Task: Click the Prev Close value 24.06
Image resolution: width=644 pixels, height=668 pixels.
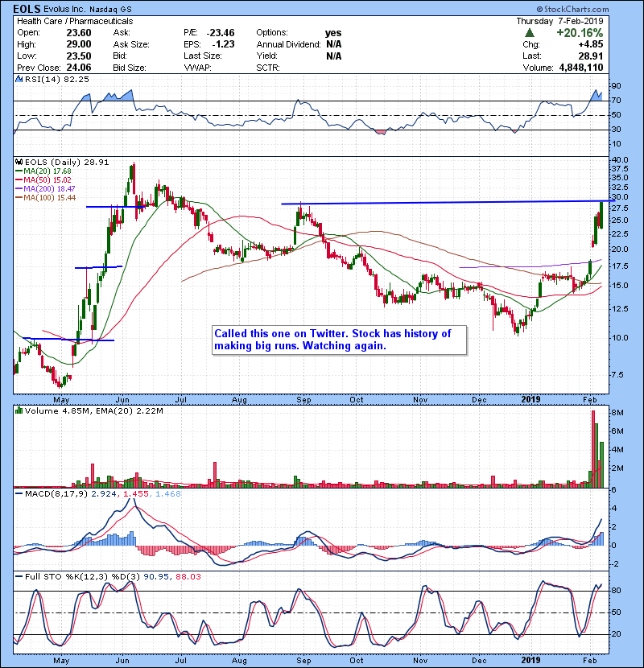Action: tap(79, 68)
